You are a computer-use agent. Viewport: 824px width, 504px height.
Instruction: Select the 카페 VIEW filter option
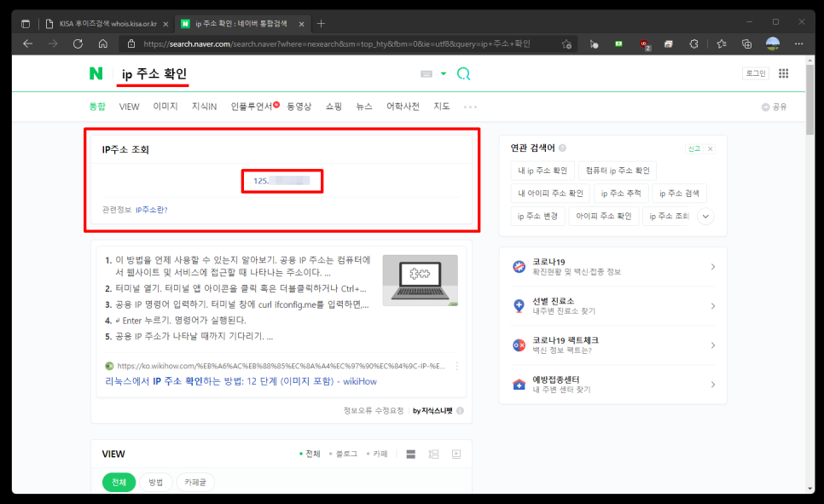[377, 454]
